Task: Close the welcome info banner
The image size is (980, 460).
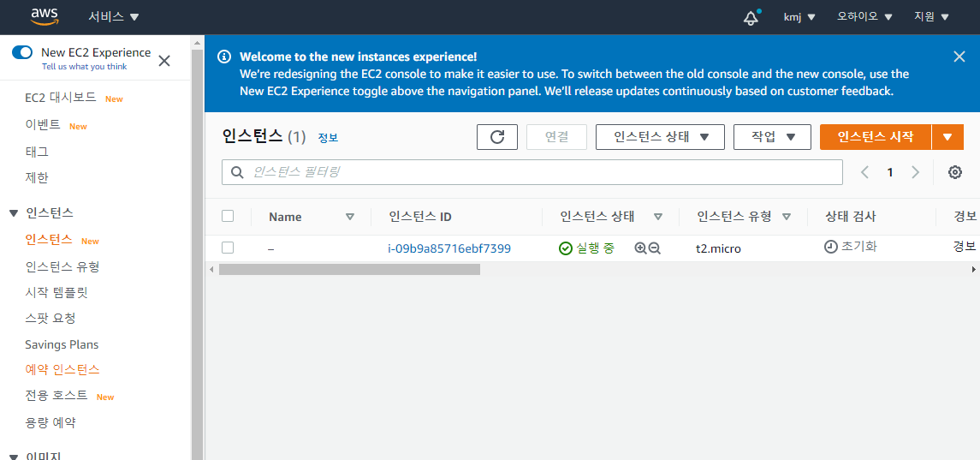Action: click(x=959, y=57)
